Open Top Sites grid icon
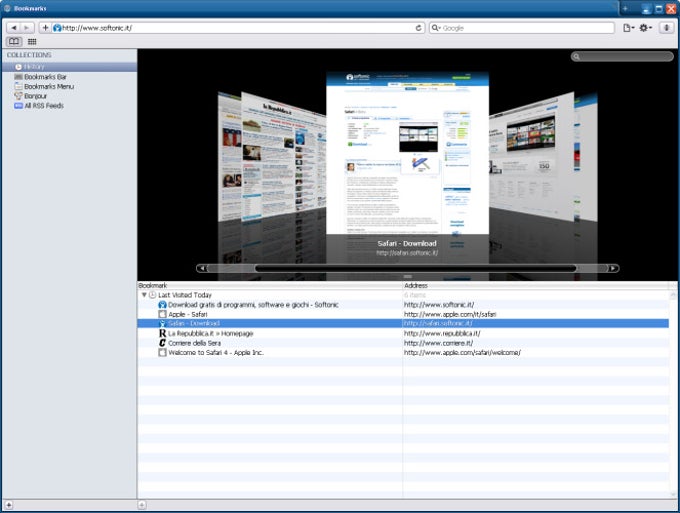The width and height of the screenshot is (680, 513). (x=32, y=42)
